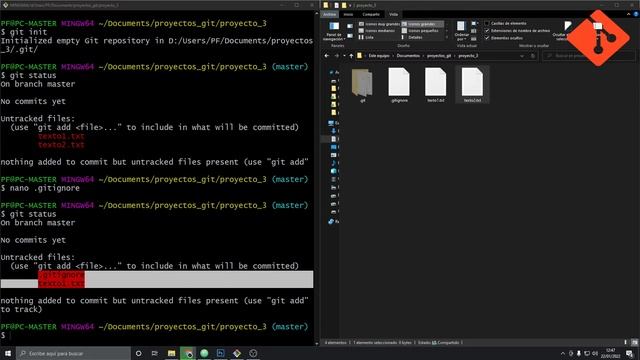Select Network icon in navigation pane
Viewport: 640px width, 360px height.
pyautogui.click(x=331, y=222)
